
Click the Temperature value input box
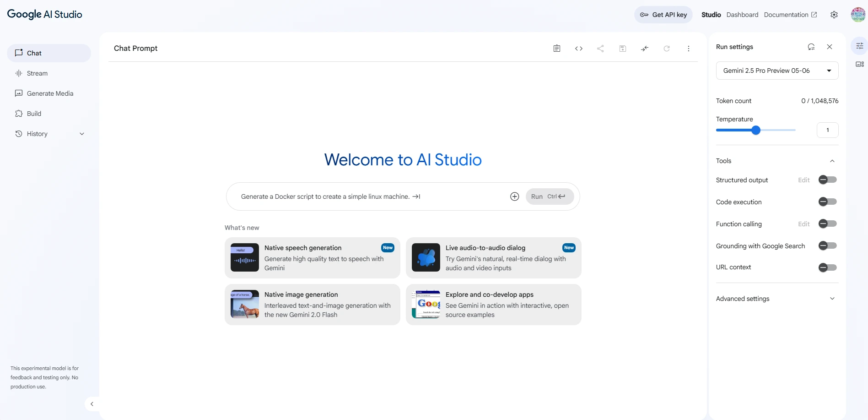coord(827,130)
